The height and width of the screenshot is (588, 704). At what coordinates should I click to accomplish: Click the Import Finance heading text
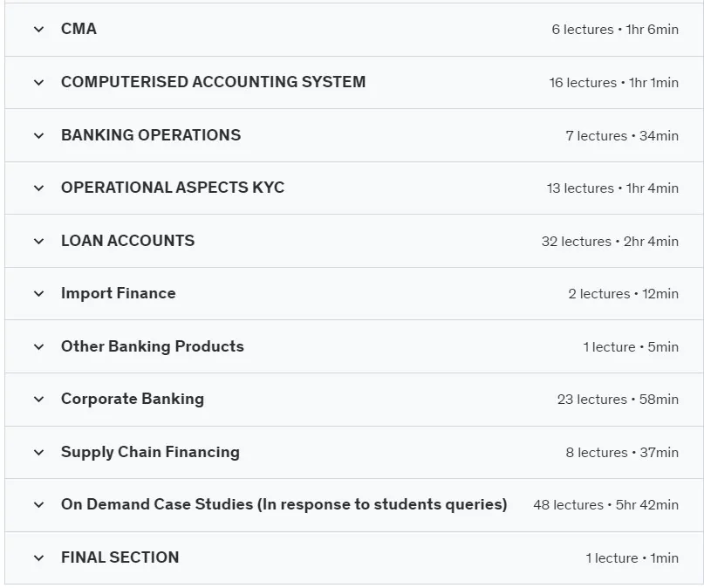point(119,293)
